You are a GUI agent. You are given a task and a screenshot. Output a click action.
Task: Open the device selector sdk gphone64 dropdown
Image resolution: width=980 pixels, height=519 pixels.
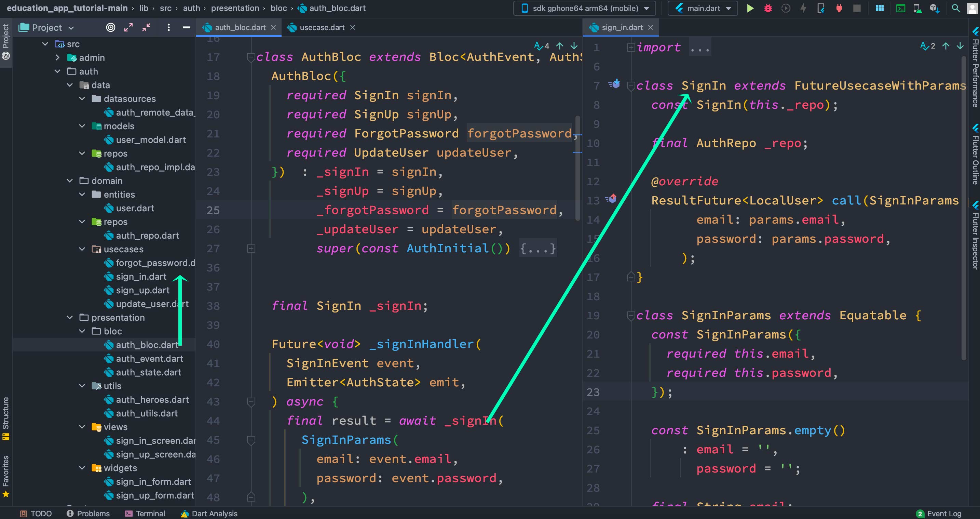(x=584, y=9)
